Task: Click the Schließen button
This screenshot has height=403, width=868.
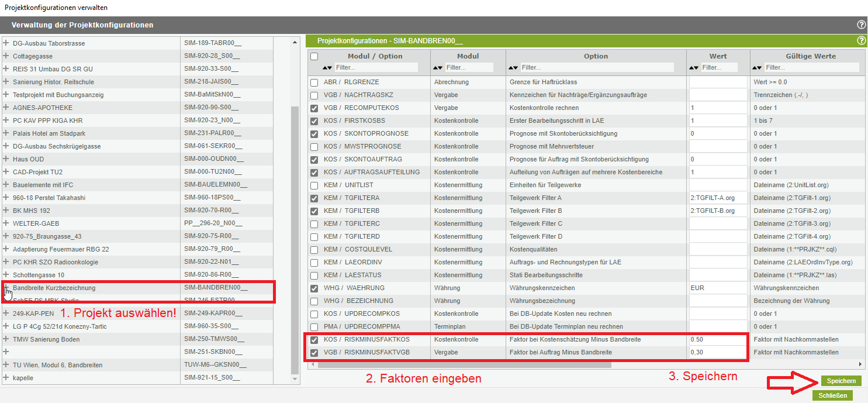Action: point(832,395)
